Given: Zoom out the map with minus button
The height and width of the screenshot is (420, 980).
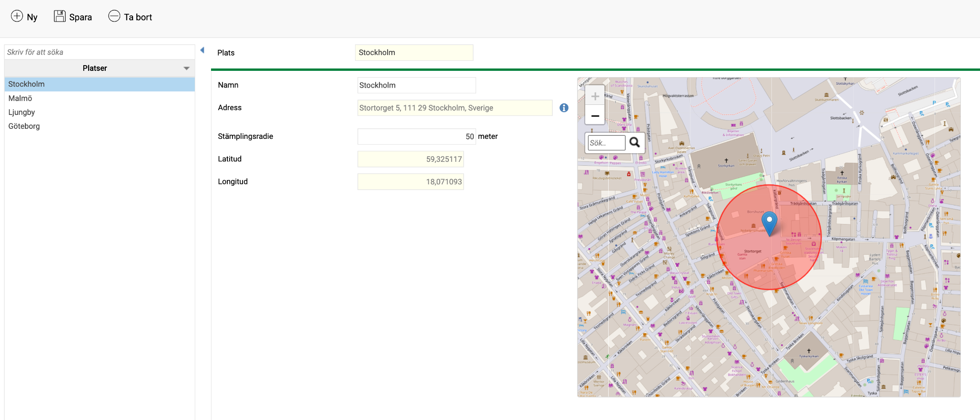Looking at the screenshot, I should click(595, 116).
